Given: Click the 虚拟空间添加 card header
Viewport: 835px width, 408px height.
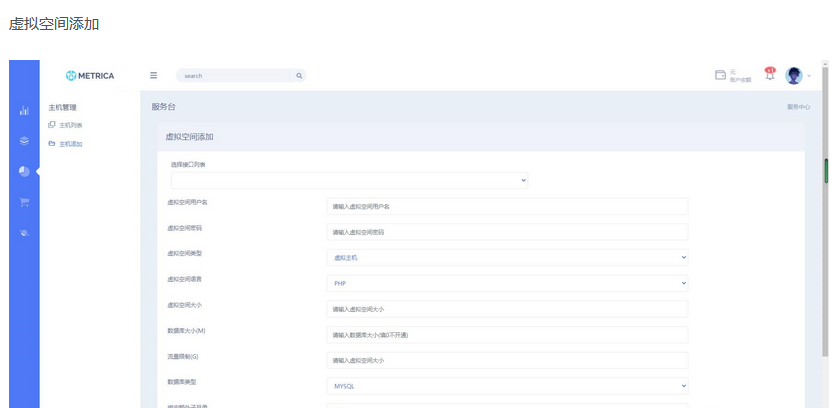Looking at the screenshot, I should point(480,137).
